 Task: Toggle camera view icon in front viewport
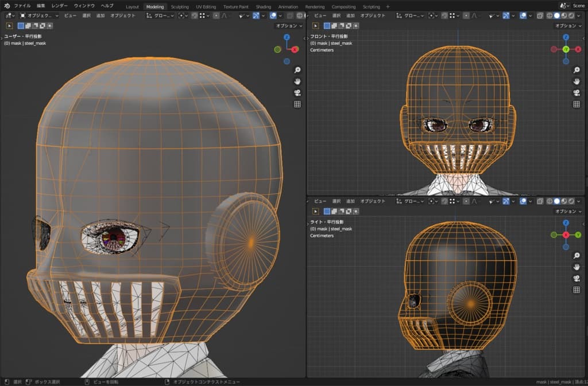(x=577, y=93)
